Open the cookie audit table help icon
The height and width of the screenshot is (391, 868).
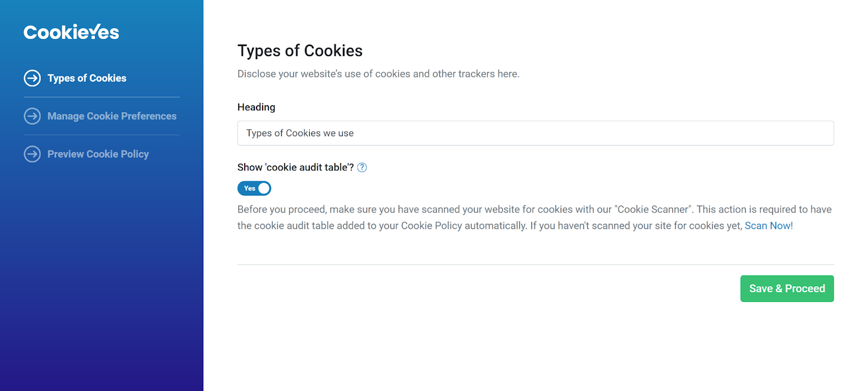coord(362,168)
